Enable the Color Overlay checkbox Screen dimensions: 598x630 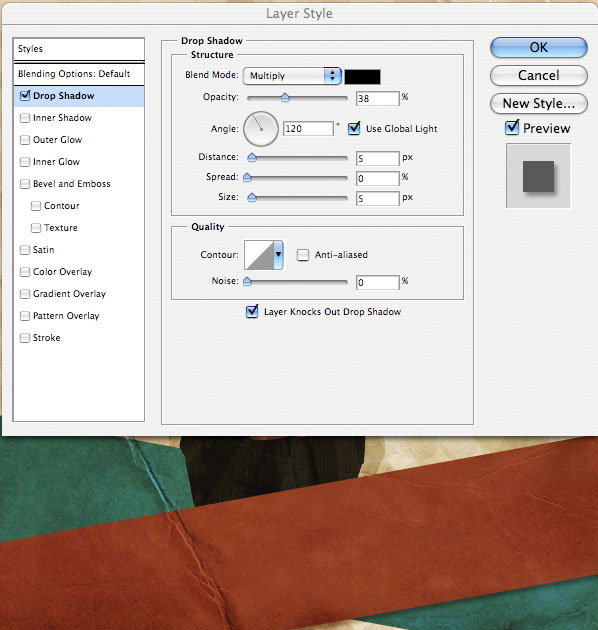click(x=25, y=272)
